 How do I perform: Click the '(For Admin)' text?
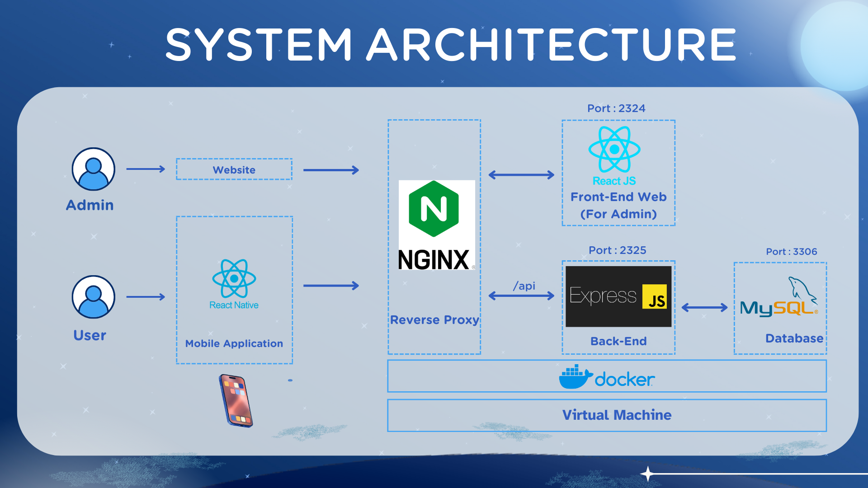pos(618,214)
